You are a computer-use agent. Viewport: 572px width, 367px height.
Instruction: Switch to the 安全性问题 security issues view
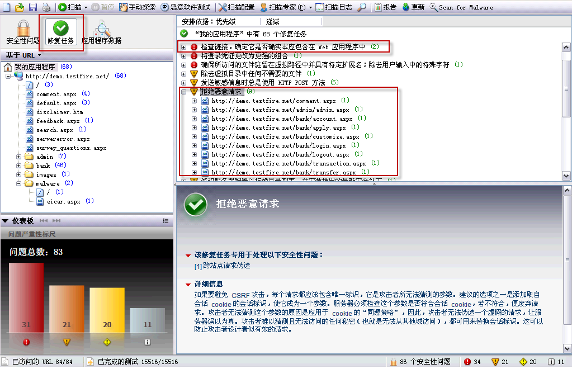[23, 32]
